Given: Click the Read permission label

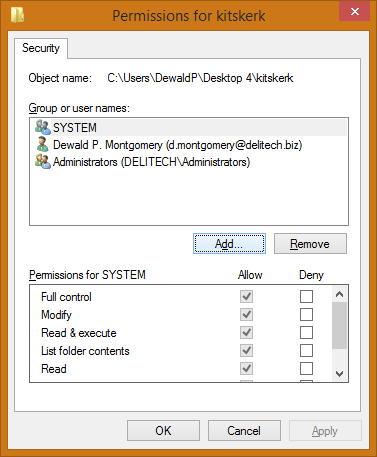Looking at the screenshot, I should click(x=54, y=369).
